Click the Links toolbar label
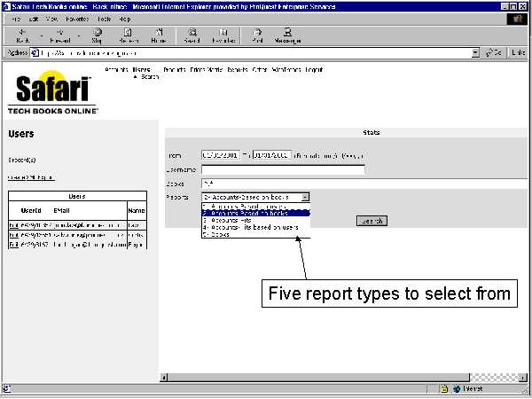Viewport: 532px width, 399px height. [x=518, y=52]
